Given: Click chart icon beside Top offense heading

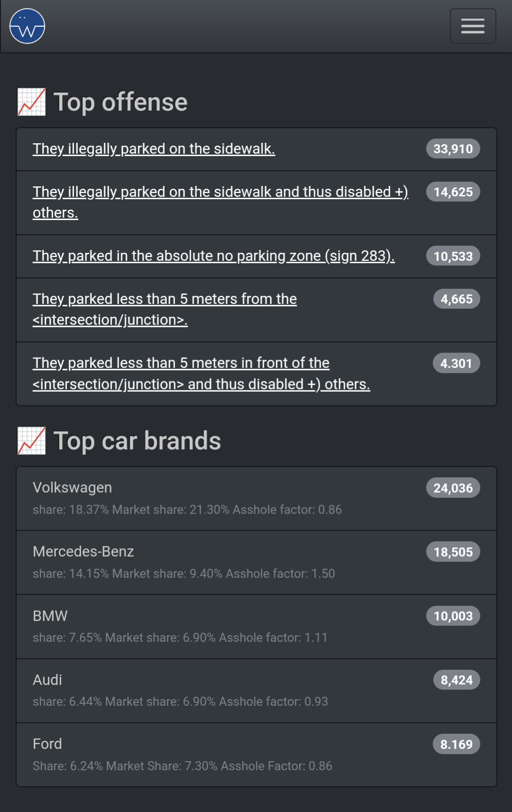Looking at the screenshot, I should pyautogui.click(x=31, y=102).
